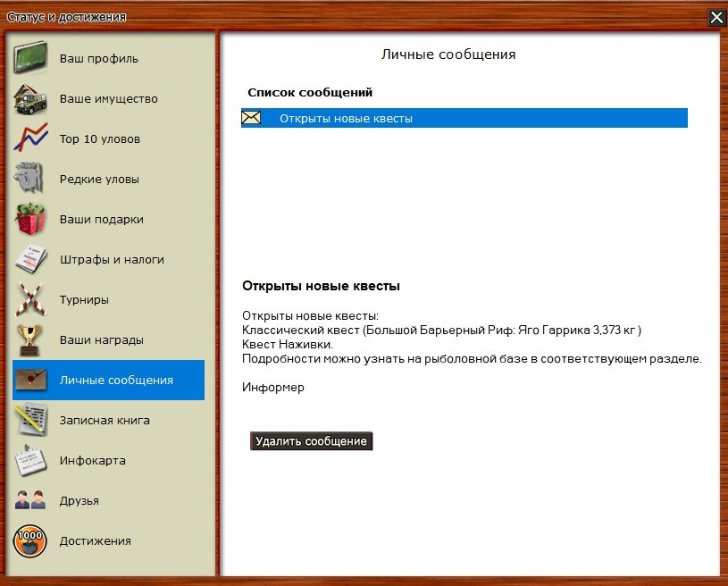Switch to Top 10 уловов section
728x586 pixels.
100,138
